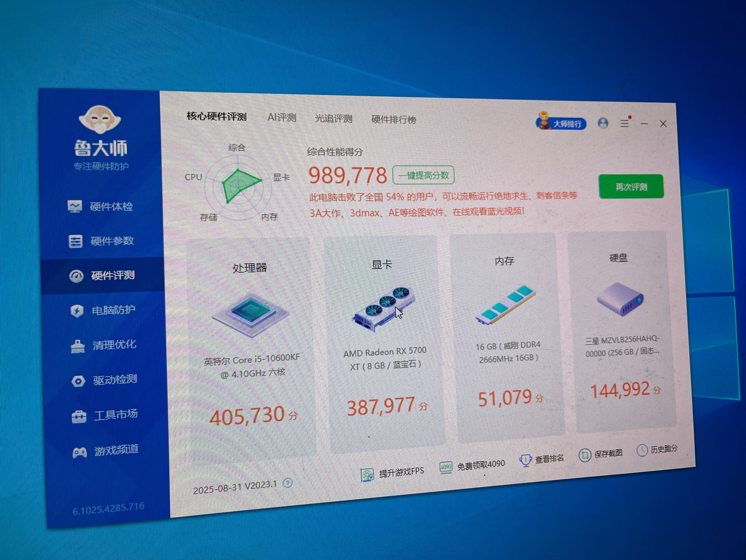
Task: Click 免费领取4090 link text
Action: (x=481, y=465)
